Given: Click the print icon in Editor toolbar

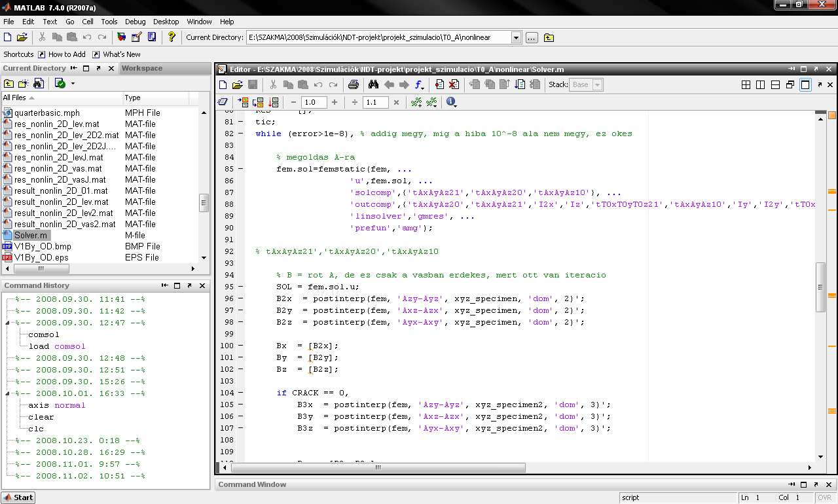Looking at the screenshot, I should [354, 84].
